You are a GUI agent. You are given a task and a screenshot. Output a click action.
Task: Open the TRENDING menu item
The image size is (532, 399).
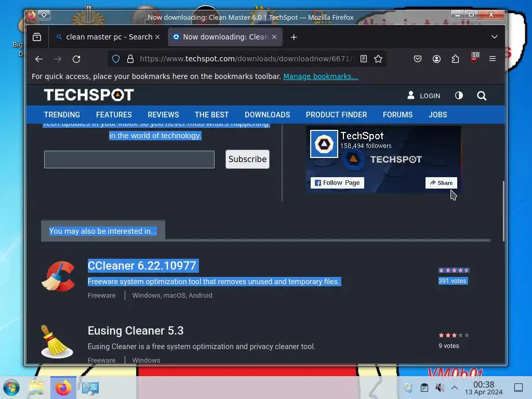[62, 115]
